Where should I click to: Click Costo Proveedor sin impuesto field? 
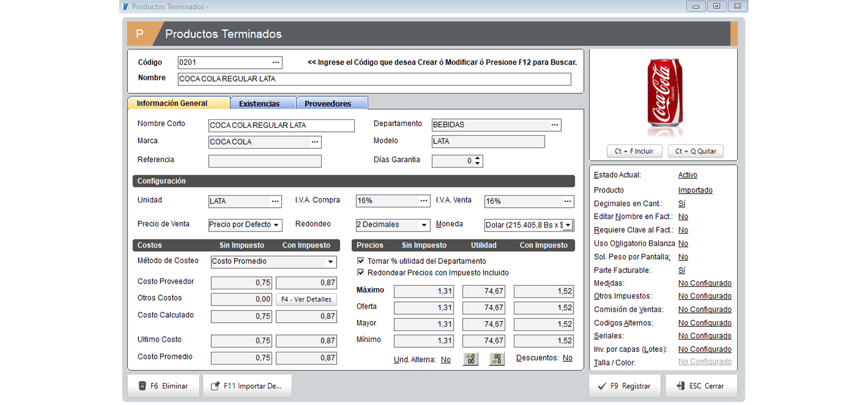click(241, 283)
